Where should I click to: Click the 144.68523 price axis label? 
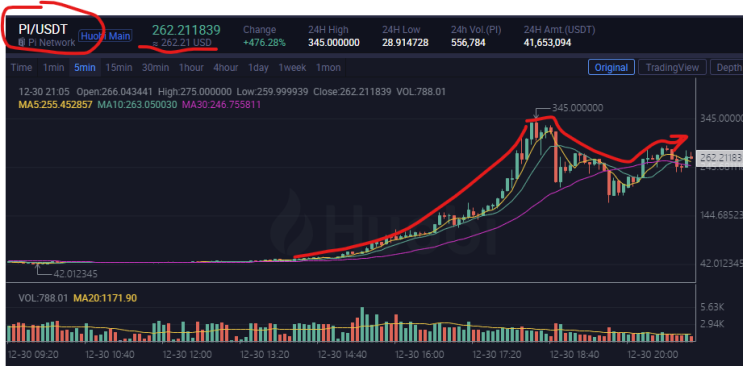click(x=721, y=215)
